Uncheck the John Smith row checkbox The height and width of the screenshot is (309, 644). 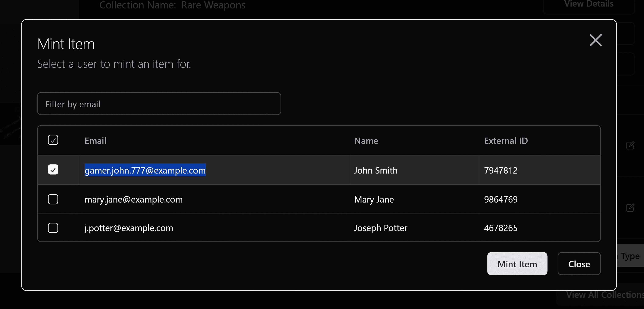53,170
